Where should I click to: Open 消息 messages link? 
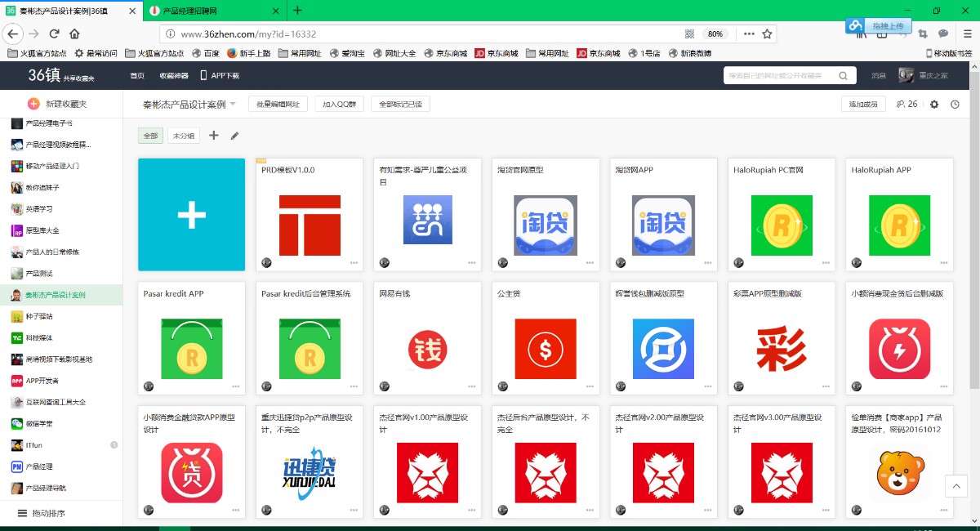(879, 75)
